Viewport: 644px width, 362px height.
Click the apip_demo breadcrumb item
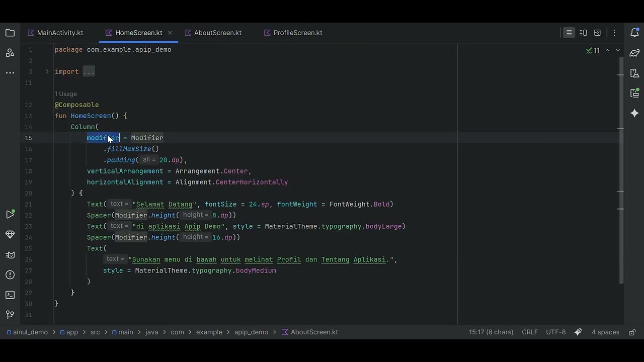(x=251, y=332)
